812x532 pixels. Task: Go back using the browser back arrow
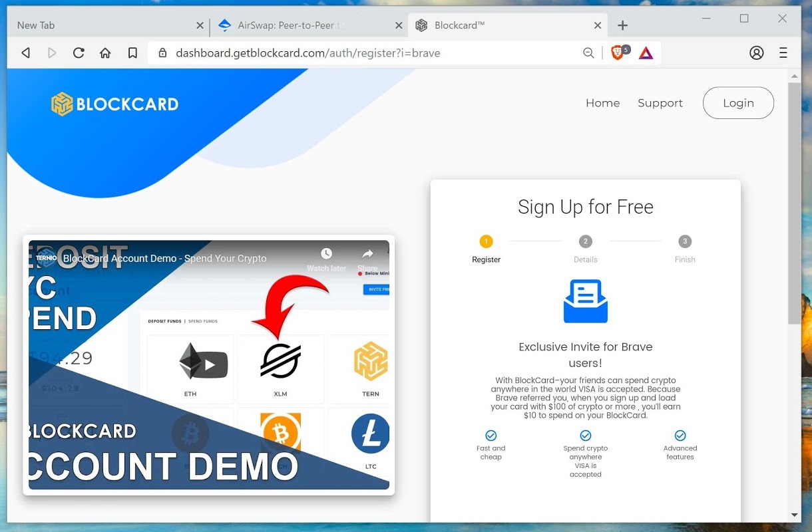pyautogui.click(x=26, y=53)
